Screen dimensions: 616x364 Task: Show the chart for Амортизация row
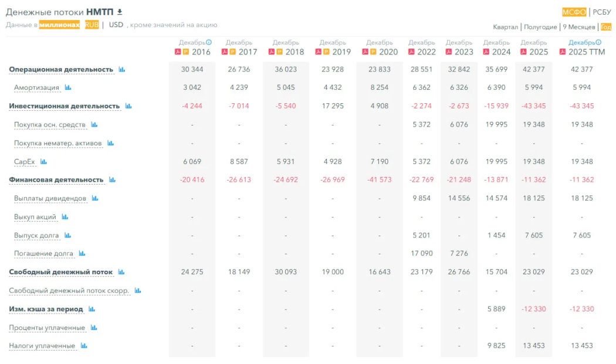(68, 88)
